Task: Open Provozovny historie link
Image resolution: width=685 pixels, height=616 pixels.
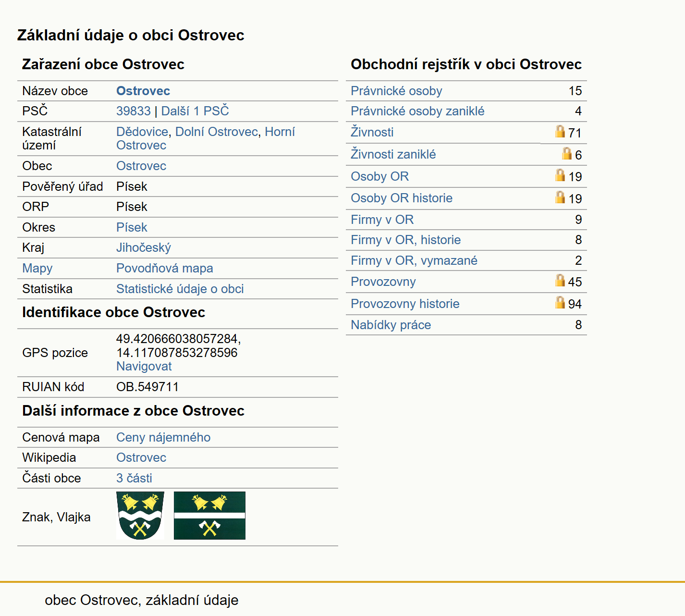Action: (405, 304)
